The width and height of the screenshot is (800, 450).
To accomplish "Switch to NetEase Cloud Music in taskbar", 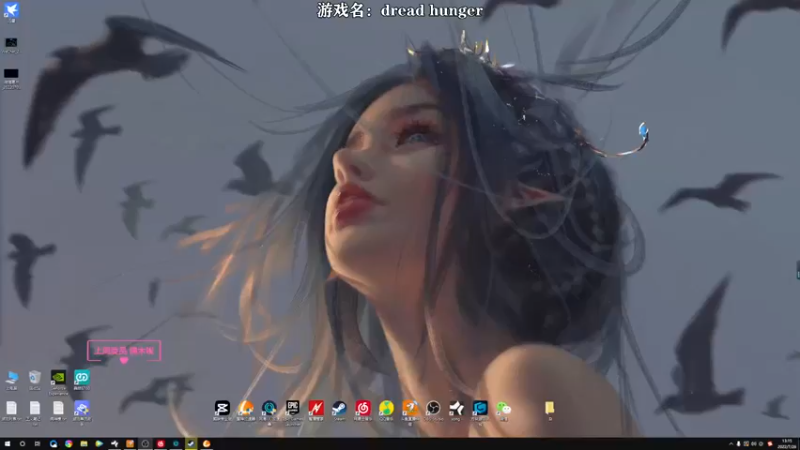I will click(x=160, y=444).
